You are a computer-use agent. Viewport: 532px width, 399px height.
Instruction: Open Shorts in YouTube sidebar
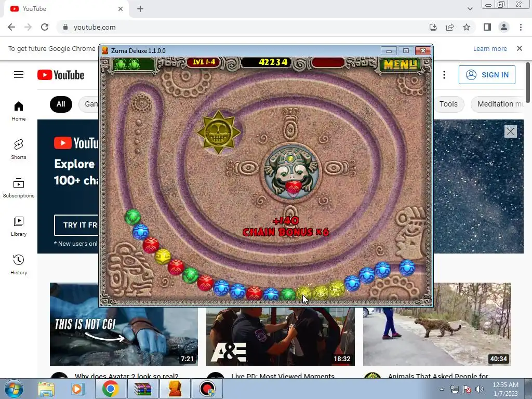pyautogui.click(x=19, y=149)
